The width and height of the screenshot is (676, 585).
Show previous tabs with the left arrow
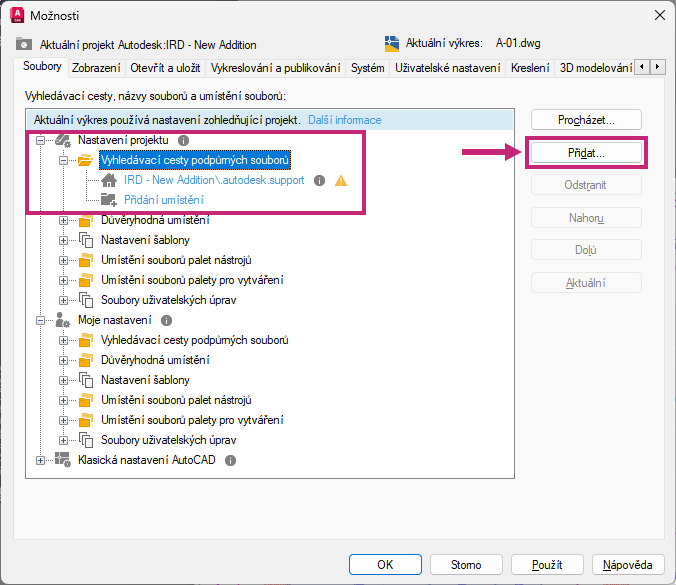(642, 67)
